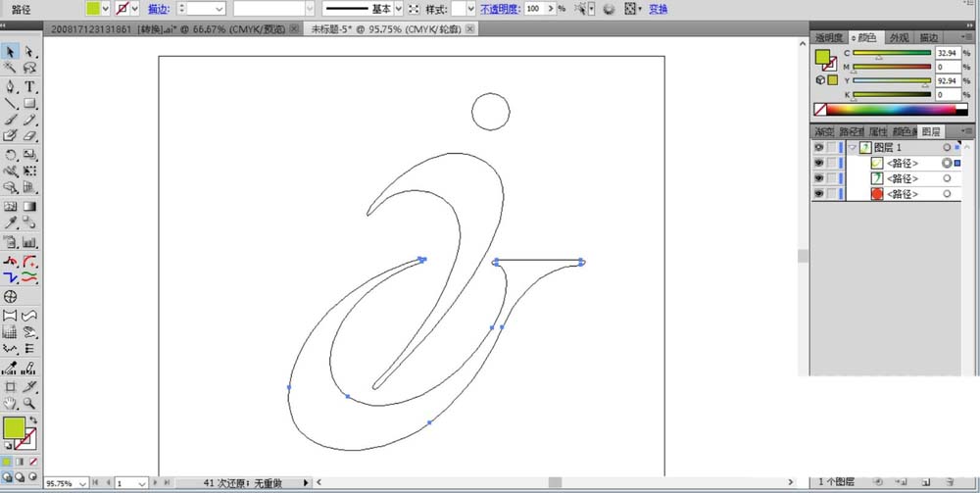Select the Rotate tool
980x493 pixels.
pos(11,154)
